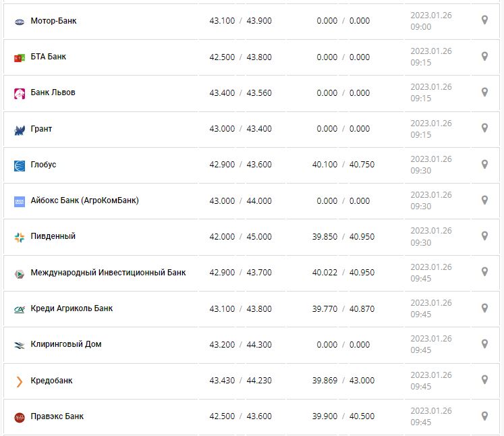Screen dimensions: 504x436
Task: Click the Креди Агриколь logo icon
Action: (x=20, y=309)
